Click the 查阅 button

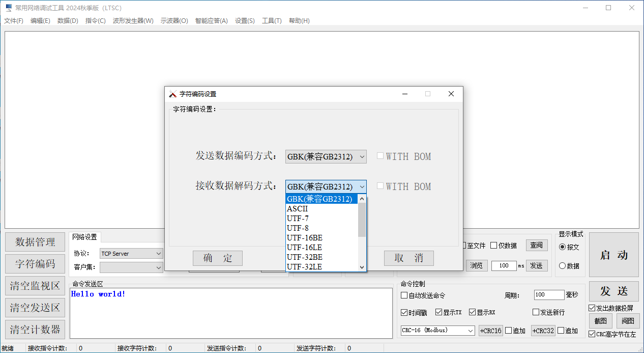point(537,245)
